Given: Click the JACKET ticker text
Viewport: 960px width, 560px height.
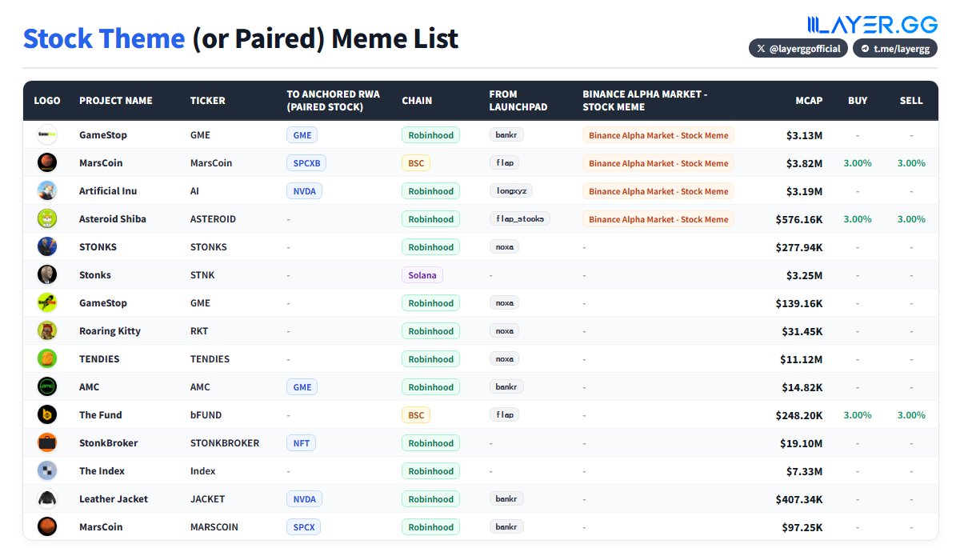Looking at the screenshot, I should 207,499.
